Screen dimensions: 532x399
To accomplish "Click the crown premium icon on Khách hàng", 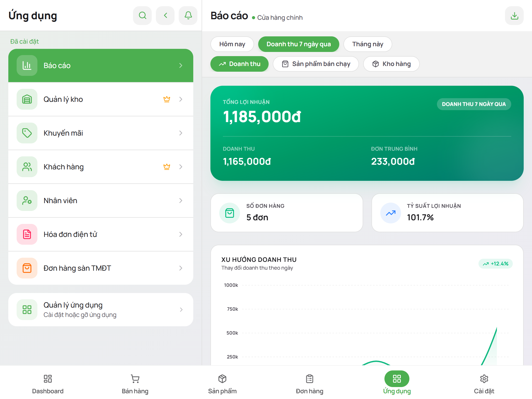I will coord(167,167).
